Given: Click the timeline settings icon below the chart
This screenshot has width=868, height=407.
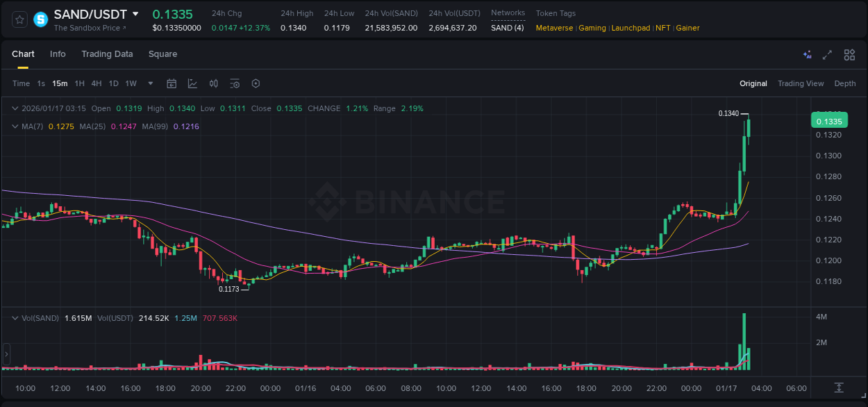Looking at the screenshot, I should click(838, 388).
